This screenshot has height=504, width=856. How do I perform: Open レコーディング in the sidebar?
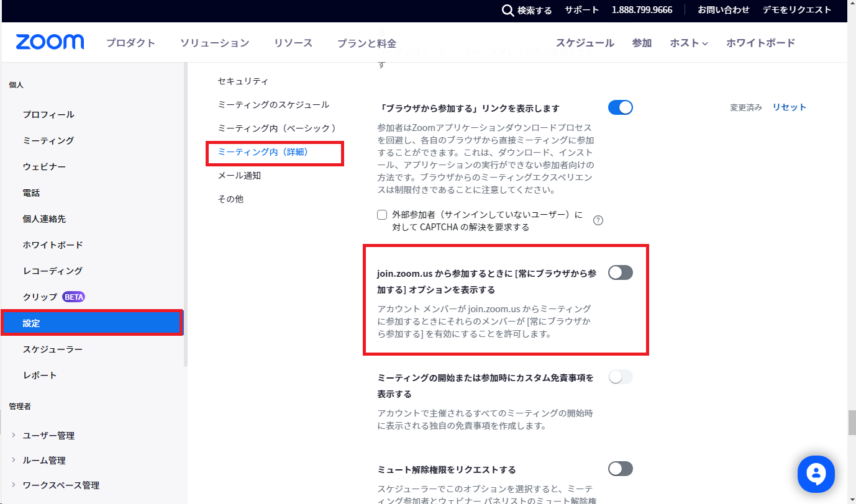(x=52, y=271)
